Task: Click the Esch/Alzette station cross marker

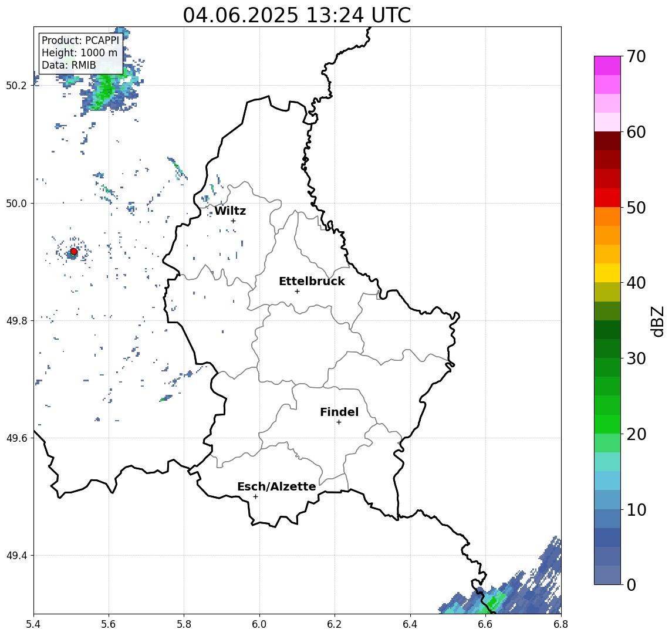Action: point(255,497)
